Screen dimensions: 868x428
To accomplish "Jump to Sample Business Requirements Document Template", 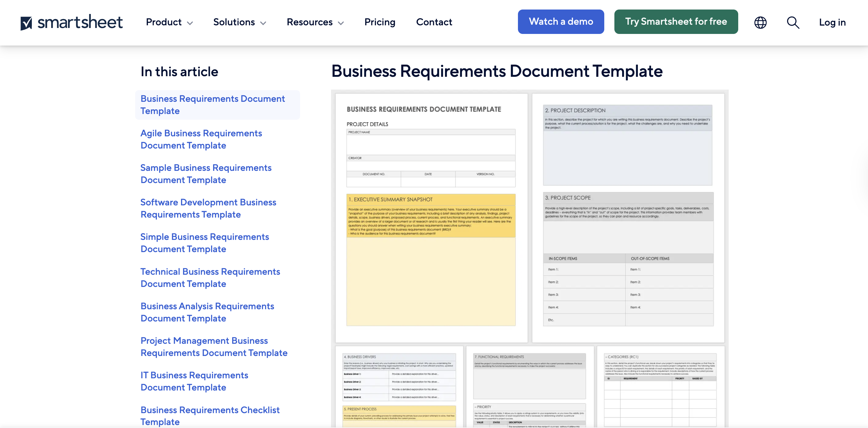I will pyautogui.click(x=206, y=174).
